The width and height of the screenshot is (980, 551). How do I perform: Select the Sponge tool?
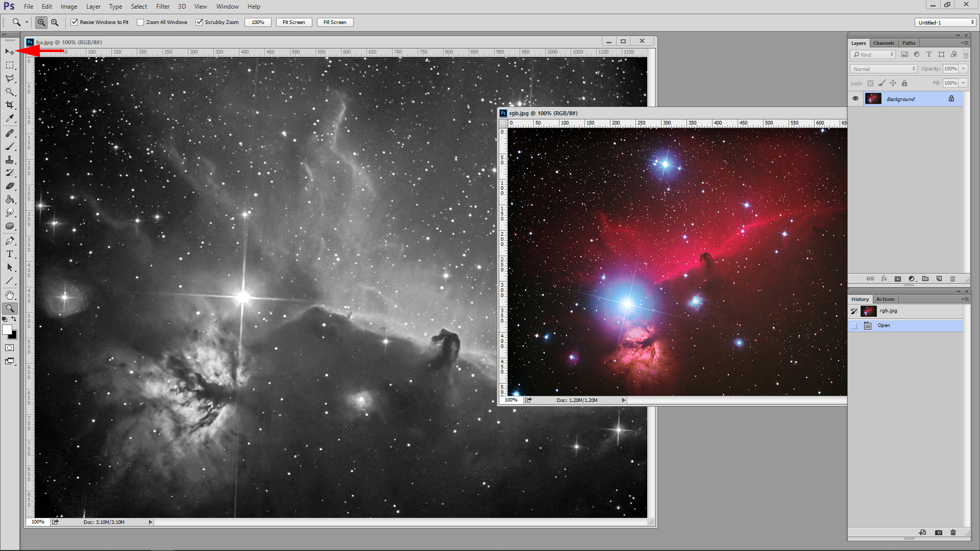click(10, 226)
